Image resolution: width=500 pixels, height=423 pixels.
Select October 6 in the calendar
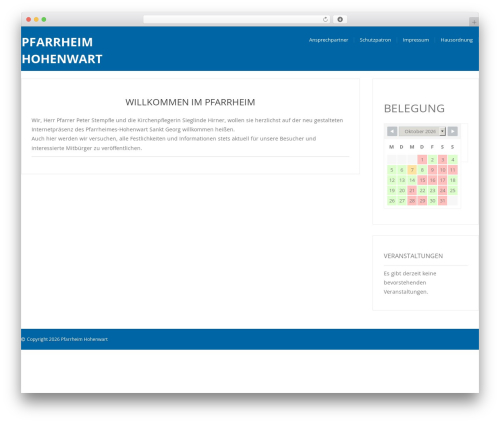(x=402, y=170)
